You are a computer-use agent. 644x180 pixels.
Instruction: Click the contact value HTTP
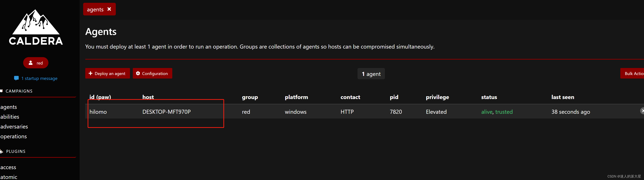coord(347,112)
